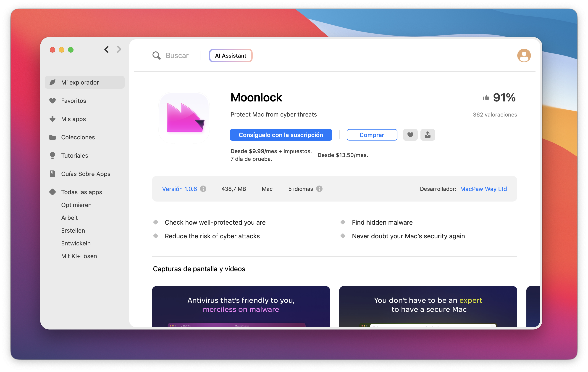588x372 pixels.
Task: Show version info next to Versión 1.0.6
Action: pos(203,189)
